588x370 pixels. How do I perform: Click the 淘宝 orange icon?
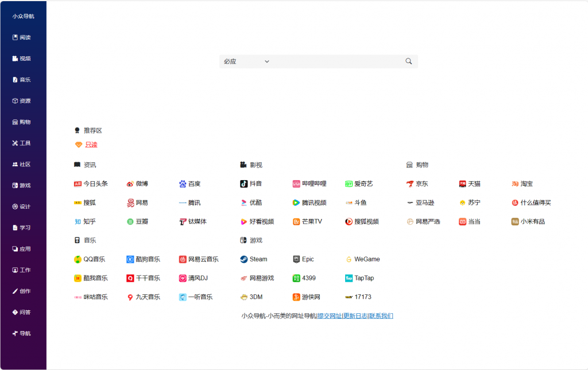pos(515,184)
